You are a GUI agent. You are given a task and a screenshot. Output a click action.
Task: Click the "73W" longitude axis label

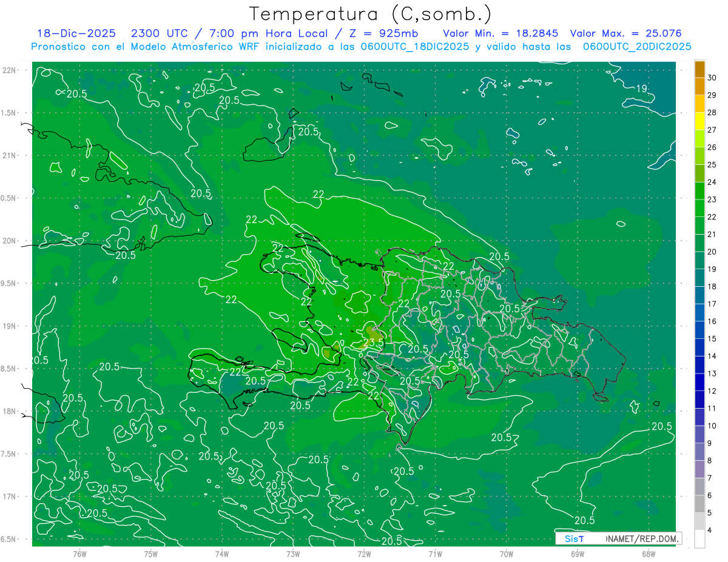[x=293, y=554]
